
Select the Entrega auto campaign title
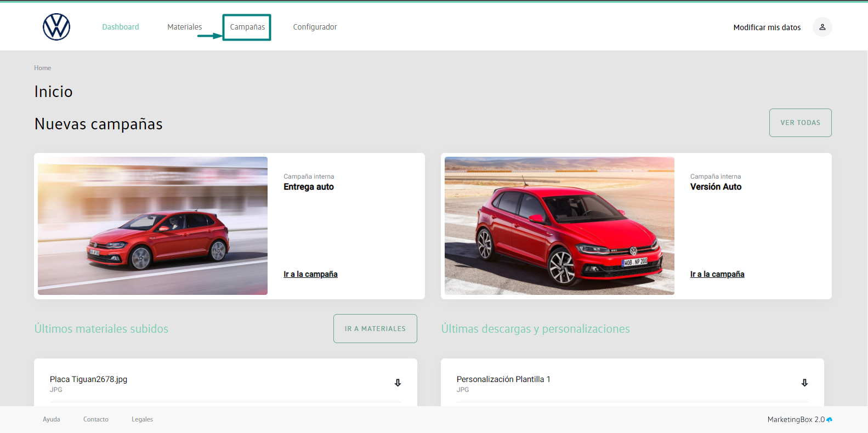pyautogui.click(x=309, y=187)
